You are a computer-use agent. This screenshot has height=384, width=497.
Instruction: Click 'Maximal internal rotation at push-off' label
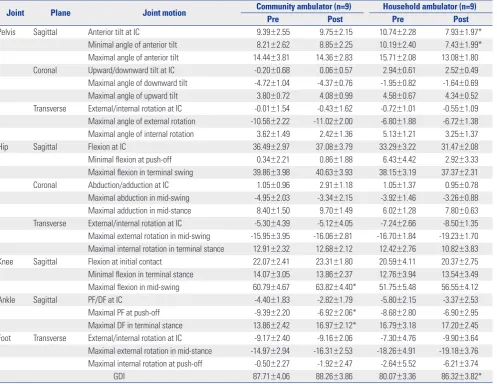(x=145, y=364)
